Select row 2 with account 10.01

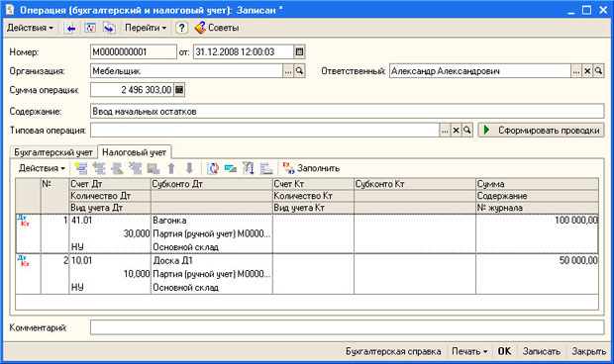[x=307, y=274]
